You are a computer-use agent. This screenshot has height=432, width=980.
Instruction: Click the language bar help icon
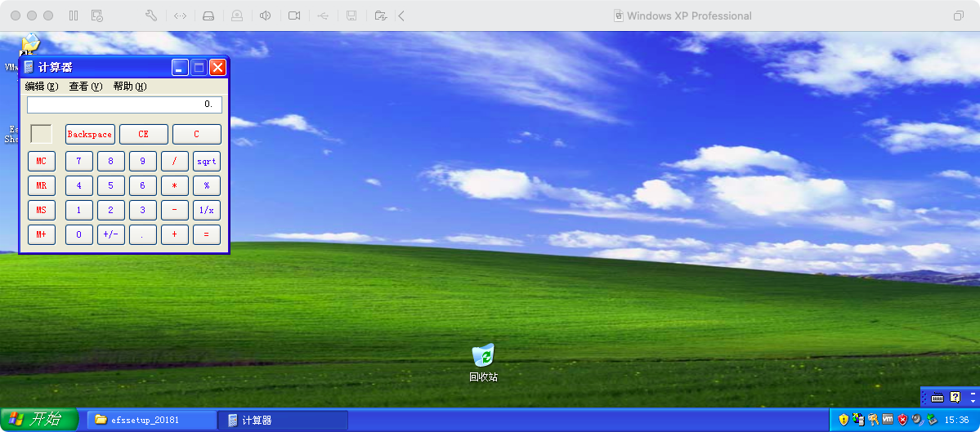(x=955, y=397)
